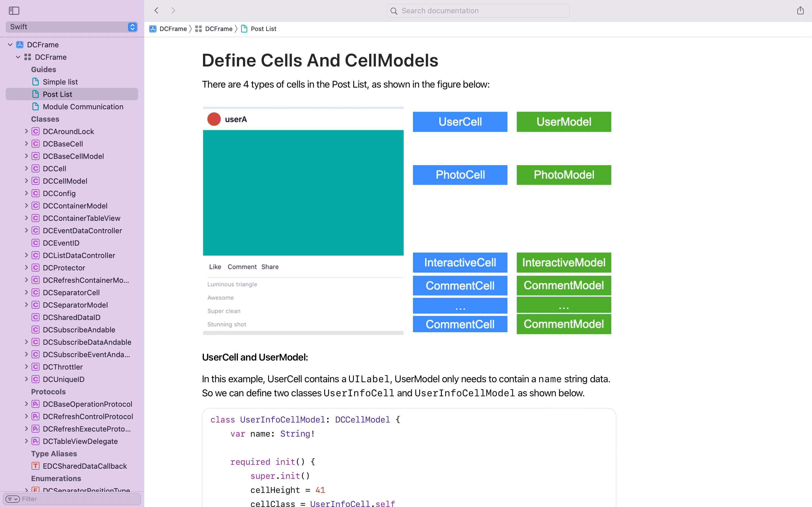Open the Simple list guide
Screen dimensions: 812x507
60,82
